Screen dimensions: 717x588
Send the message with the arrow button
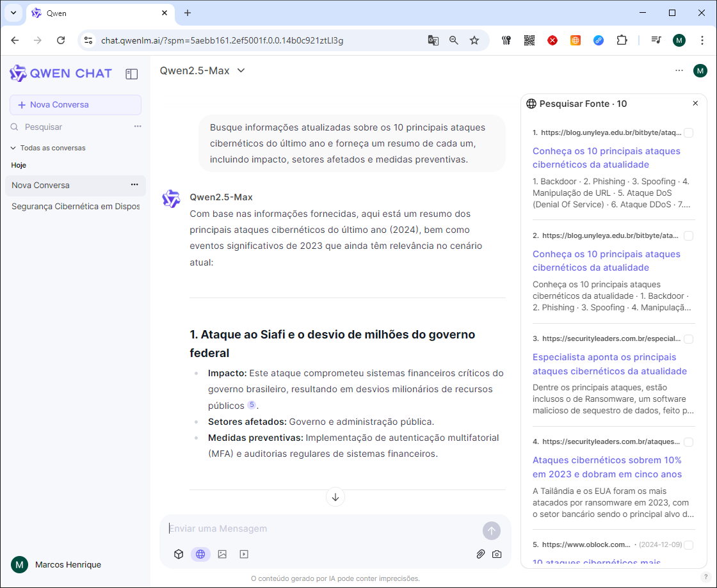pos(492,530)
